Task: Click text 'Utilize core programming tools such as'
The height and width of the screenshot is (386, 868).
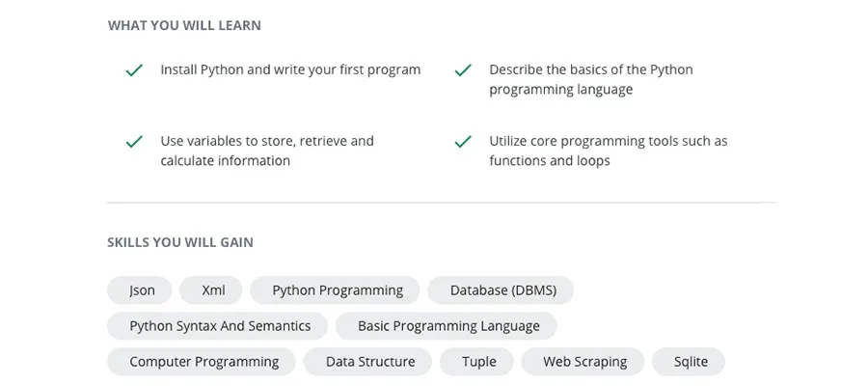Action: (x=609, y=141)
